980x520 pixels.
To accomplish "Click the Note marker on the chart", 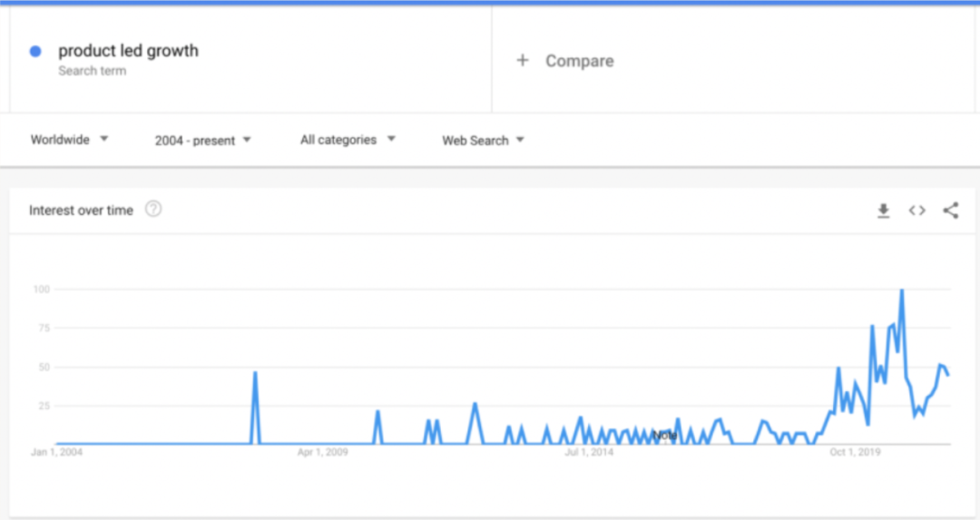I will tap(664, 436).
